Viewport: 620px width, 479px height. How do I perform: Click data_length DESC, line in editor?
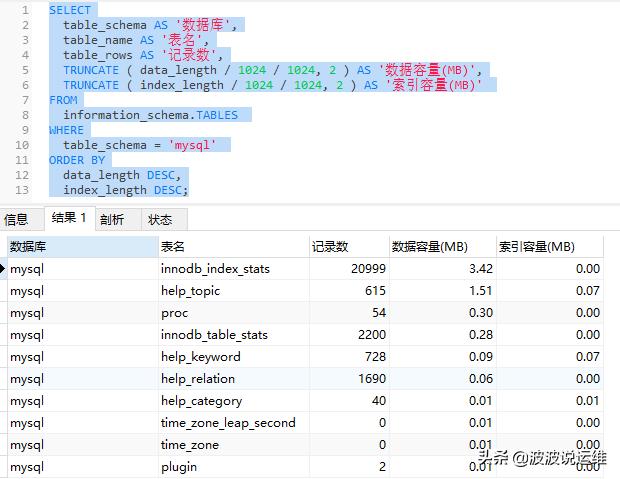click(122, 175)
